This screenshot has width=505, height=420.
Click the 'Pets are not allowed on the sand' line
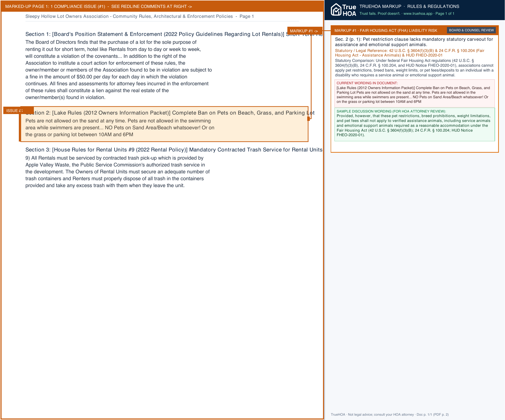(x=118, y=121)
